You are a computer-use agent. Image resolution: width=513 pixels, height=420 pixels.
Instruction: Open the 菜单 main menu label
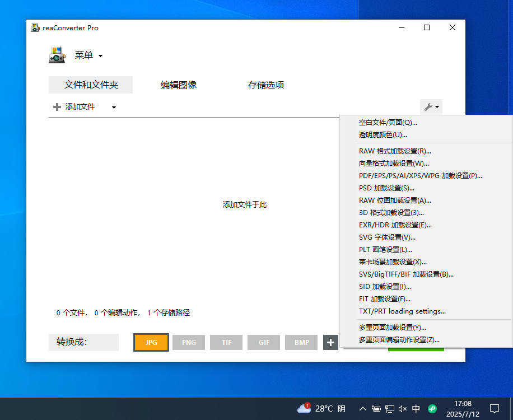pos(84,55)
